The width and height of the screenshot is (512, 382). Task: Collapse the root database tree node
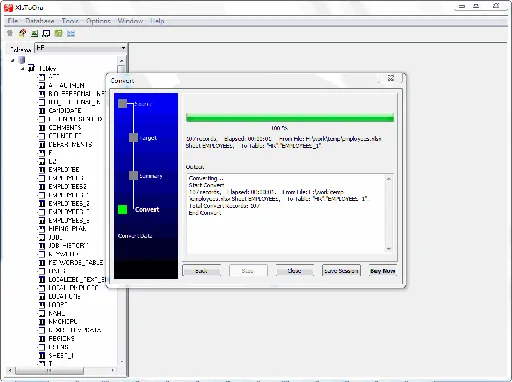(x=13, y=60)
